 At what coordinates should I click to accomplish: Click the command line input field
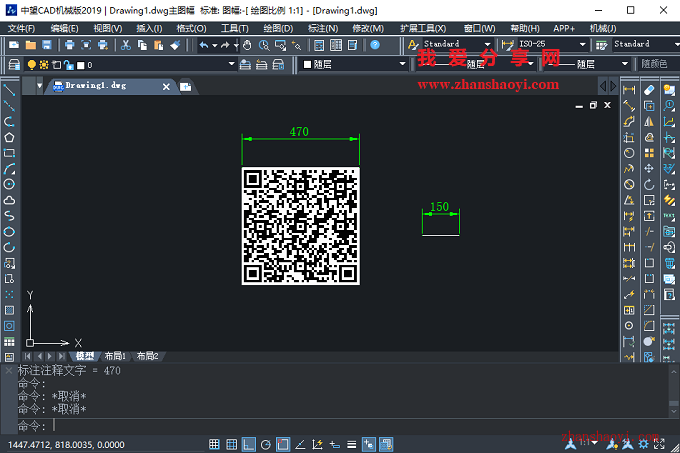343,426
